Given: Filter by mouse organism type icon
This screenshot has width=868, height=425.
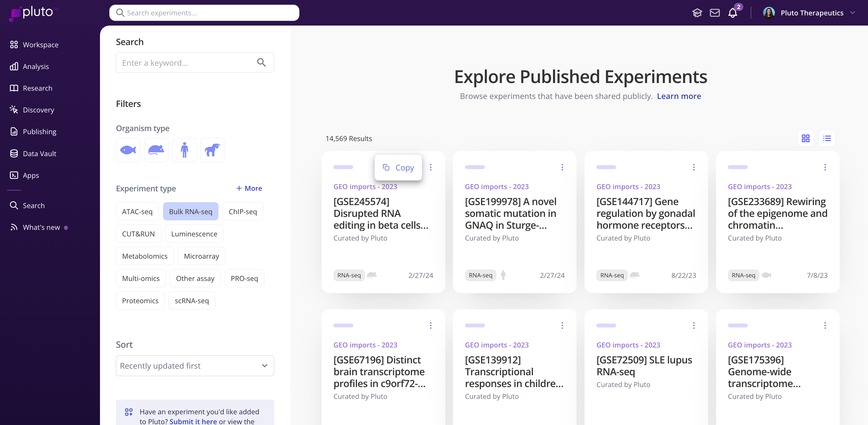Looking at the screenshot, I should click(x=156, y=150).
